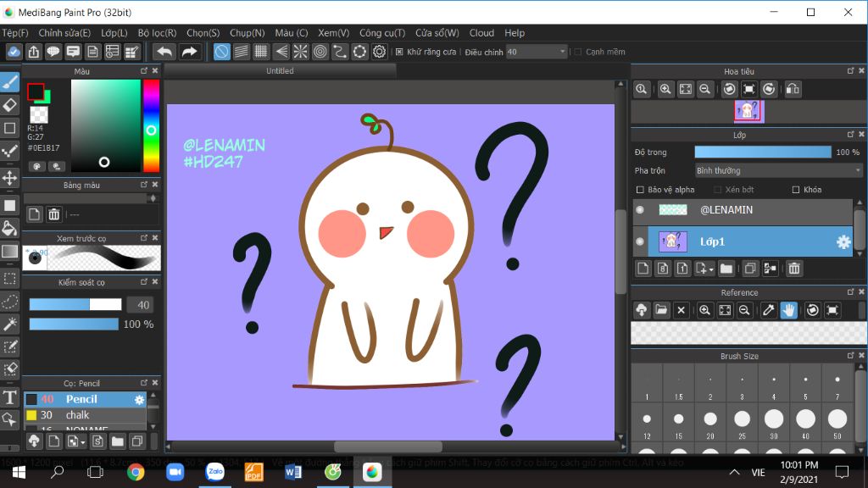Viewport: 868px width, 488px height.
Task: Enable the Bảo vệ alpha checkbox
Action: pyautogui.click(x=640, y=190)
